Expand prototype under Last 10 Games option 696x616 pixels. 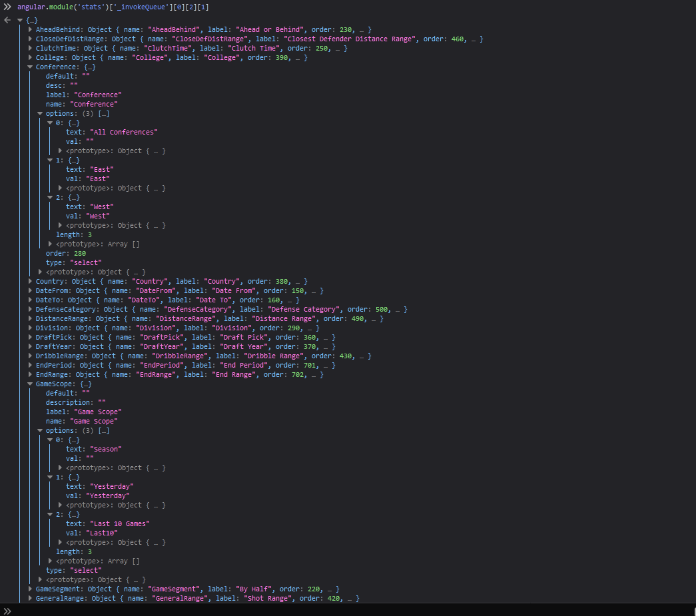[61, 542]
